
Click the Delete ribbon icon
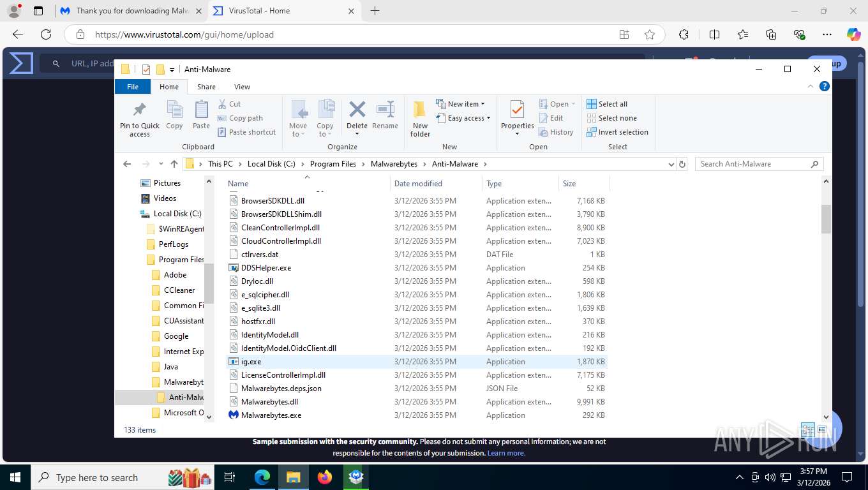coord(357,119)
